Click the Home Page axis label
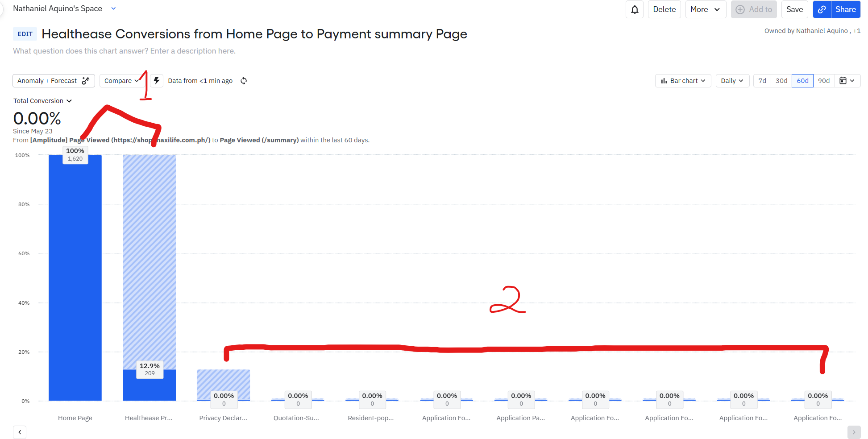This screenshot has width=868, height=439. pos(75,418)
